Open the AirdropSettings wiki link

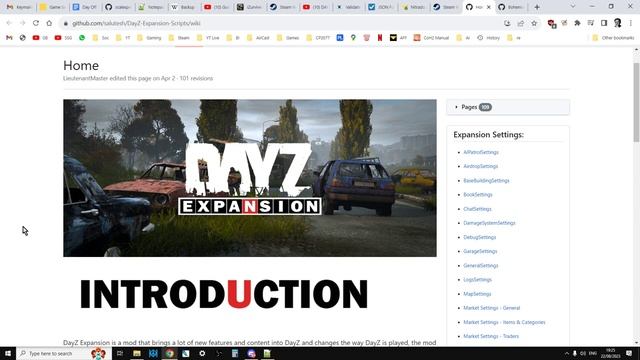[480, 166]
